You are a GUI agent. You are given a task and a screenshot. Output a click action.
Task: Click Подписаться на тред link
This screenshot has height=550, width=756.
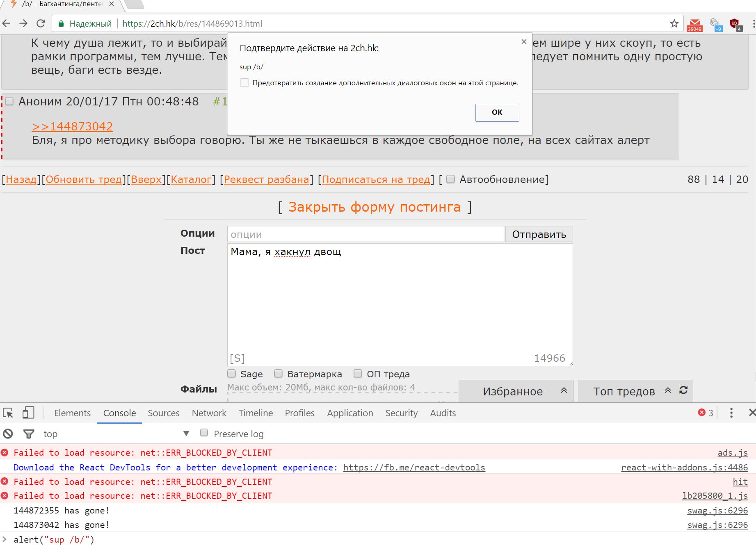(x=376, y=179)
